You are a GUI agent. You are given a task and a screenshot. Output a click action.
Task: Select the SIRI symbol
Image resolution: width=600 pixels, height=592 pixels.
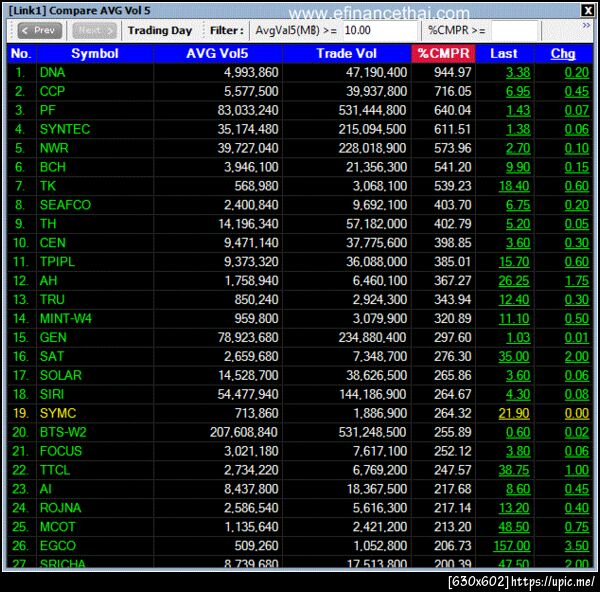point(52,395)
